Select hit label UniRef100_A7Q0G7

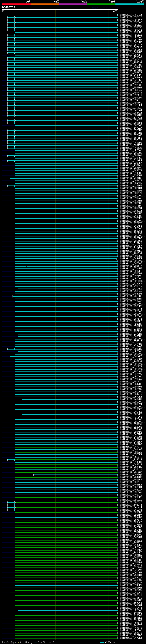pyautogui.click(x=131, y=58)
